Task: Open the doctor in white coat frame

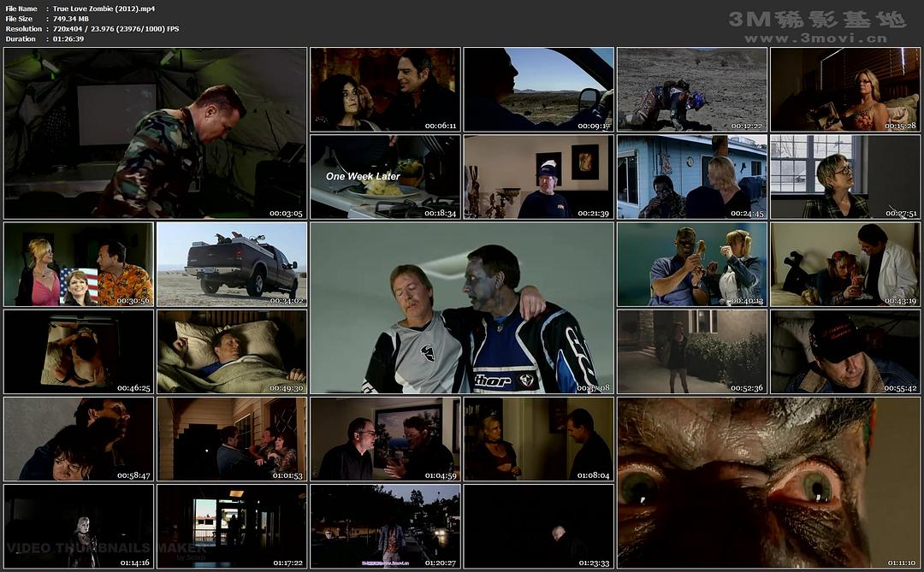Action: point(844,264)
